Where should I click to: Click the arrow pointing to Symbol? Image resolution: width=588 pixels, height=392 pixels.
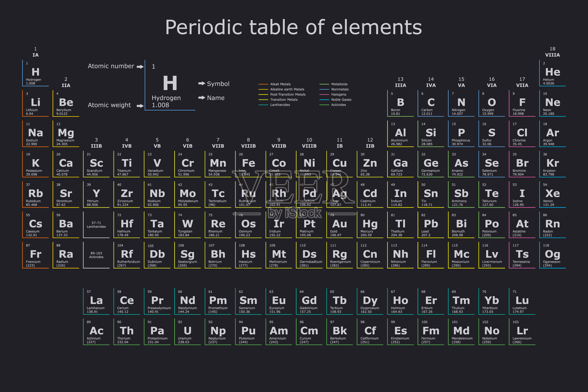click(202, 84)
